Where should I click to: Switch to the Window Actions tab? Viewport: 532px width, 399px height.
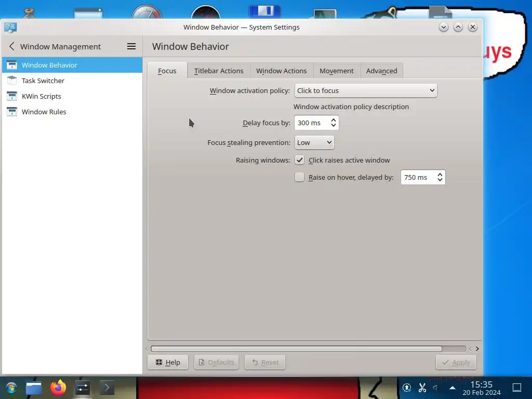[281, 71]
